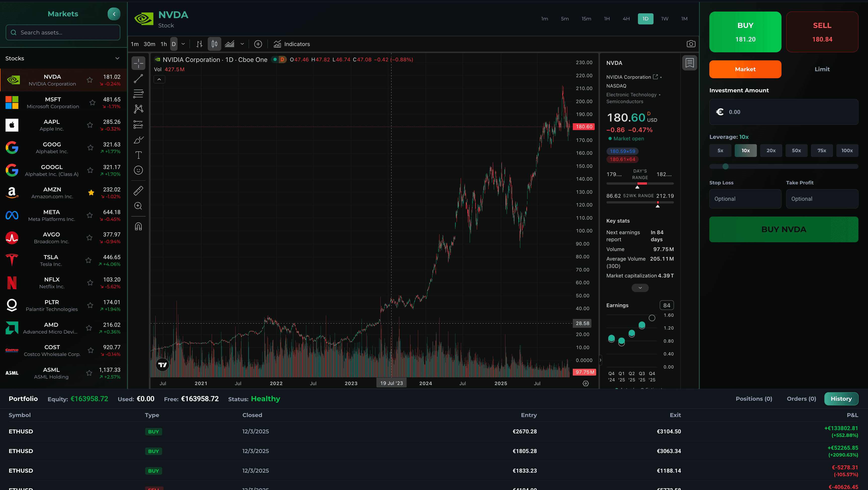Open the Fibonacci/patterns XABCD tool
Viewport: 868px width, 490px height.
point(138,108)
